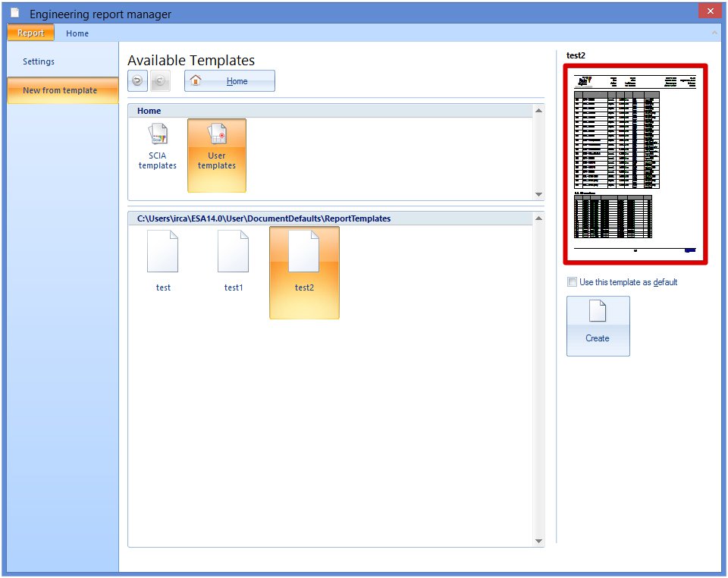
Task: Click the document icon in title bar
Action: [14, 14]
